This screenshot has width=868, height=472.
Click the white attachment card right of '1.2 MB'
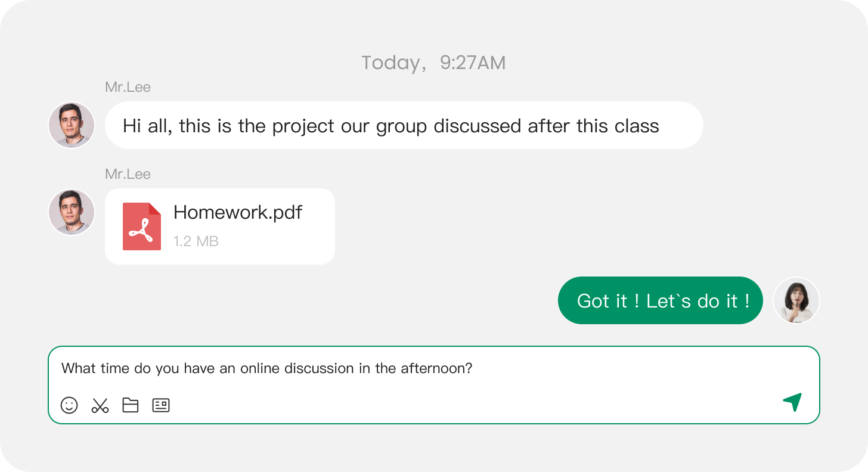[280, 242]
